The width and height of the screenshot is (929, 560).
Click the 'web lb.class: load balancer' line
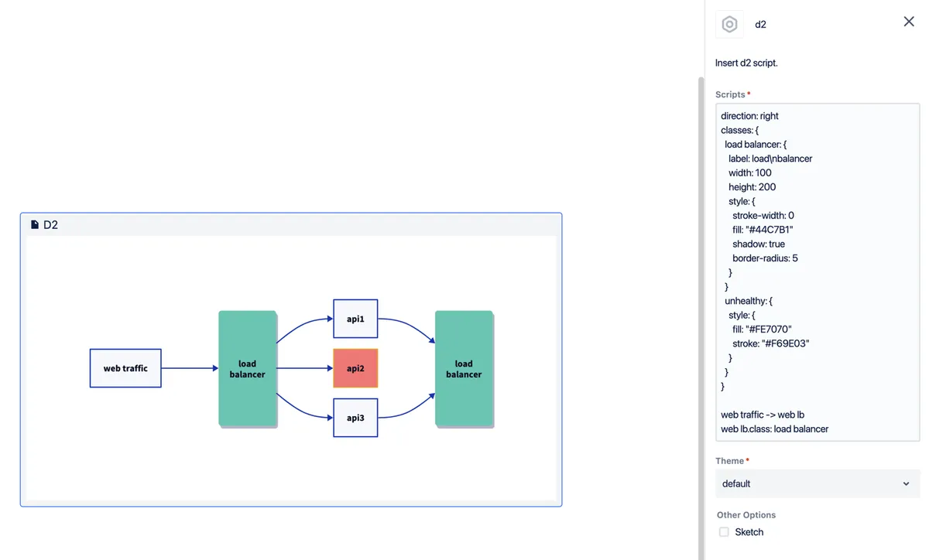click(775, 429)
